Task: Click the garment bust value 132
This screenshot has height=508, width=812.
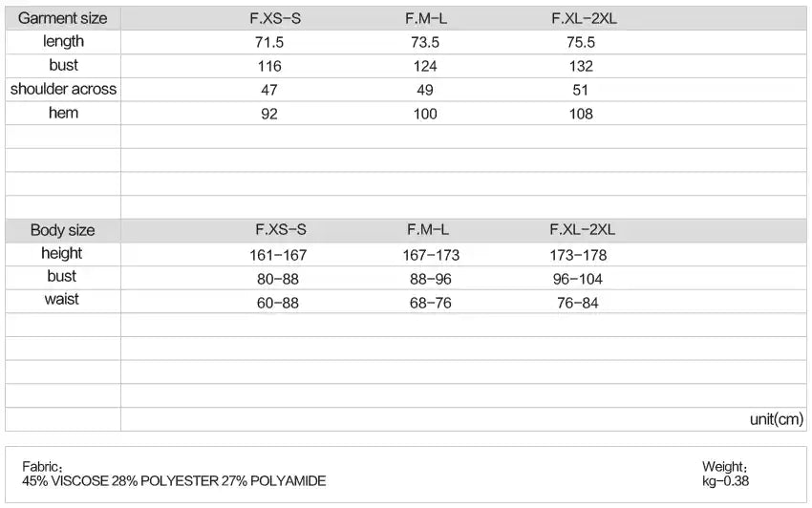Action: pyautogui.click(x=581, y=67)
